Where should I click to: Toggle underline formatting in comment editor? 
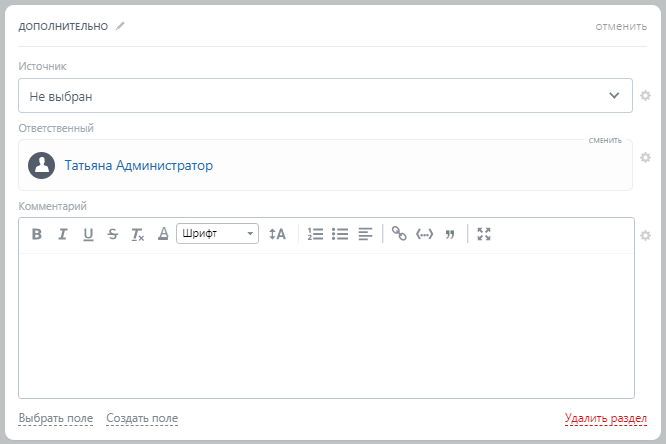(88, 234)
